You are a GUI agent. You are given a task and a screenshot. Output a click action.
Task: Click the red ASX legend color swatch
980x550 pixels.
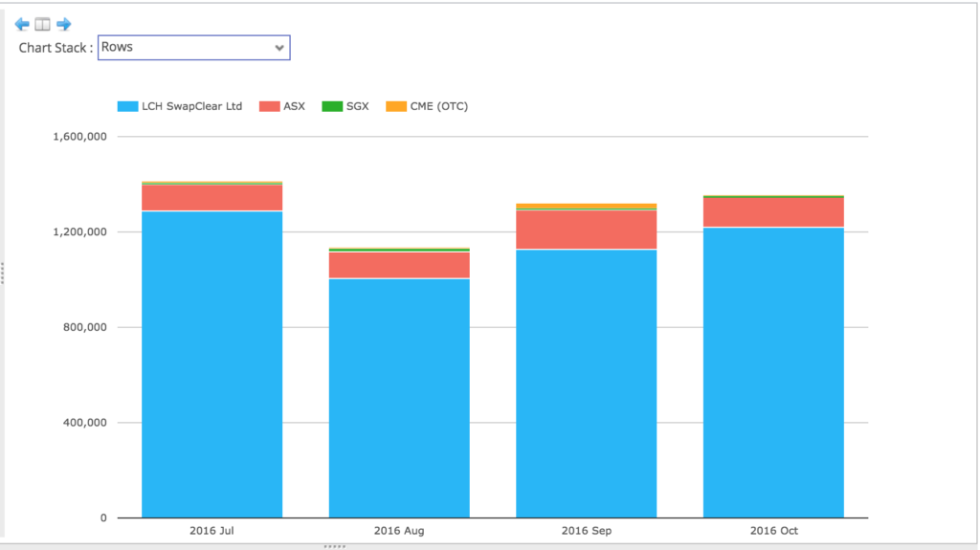coord(269,106)
